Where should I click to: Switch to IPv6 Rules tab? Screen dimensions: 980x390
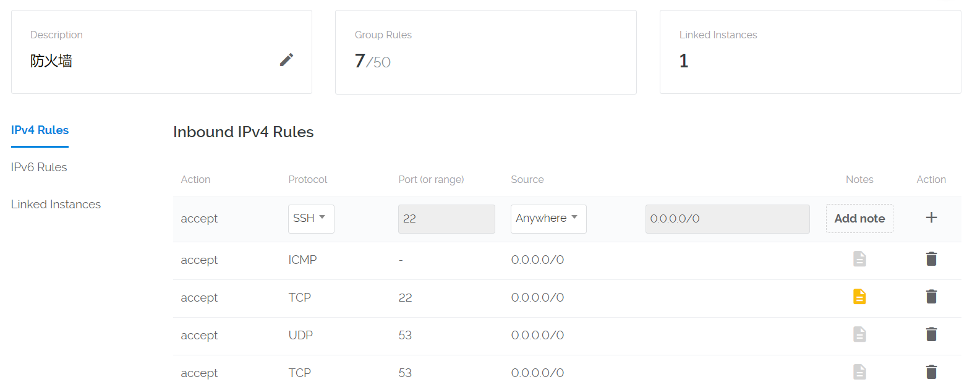(39, 167)
